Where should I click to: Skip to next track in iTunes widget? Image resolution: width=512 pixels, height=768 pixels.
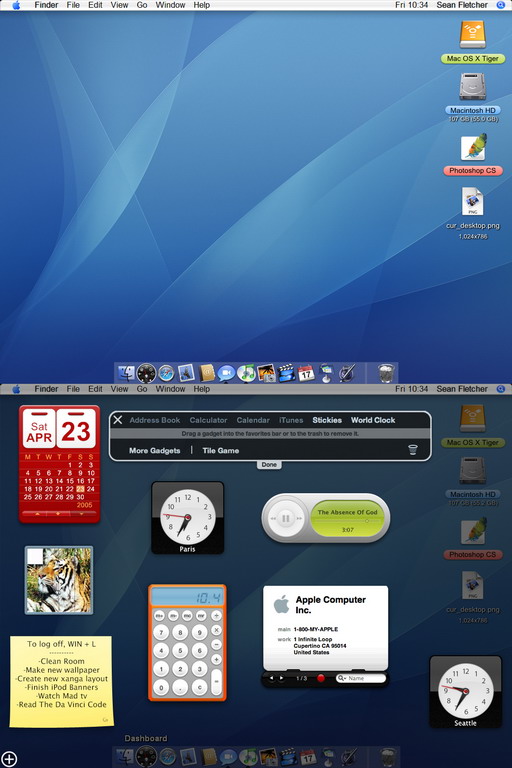(299, 518)
